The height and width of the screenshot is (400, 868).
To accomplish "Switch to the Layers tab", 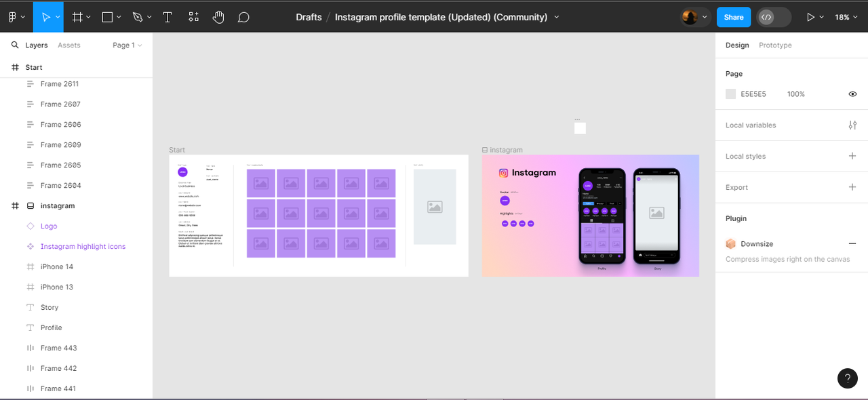I will 37,45.
